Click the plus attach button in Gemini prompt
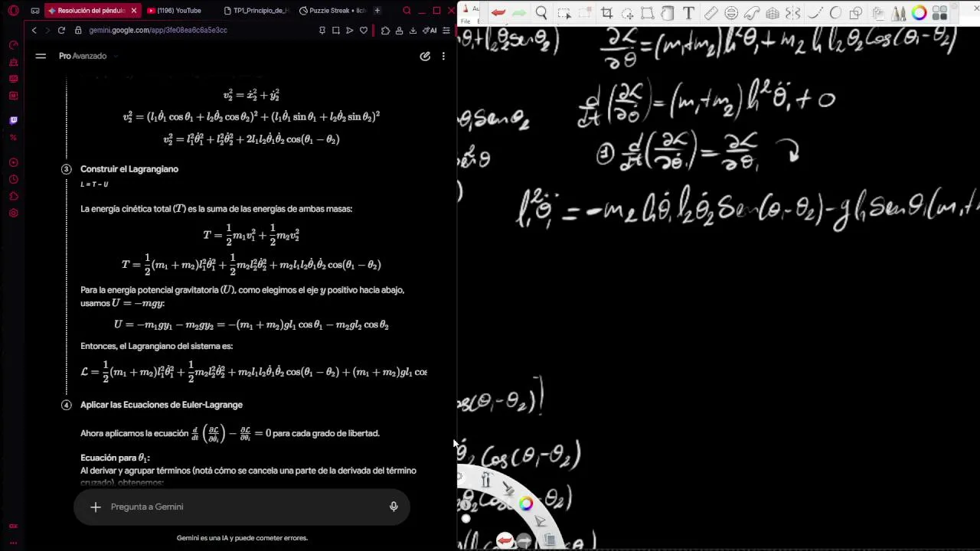Image resolution: width=980 pixels, height=551 pixels. [x=96, y=507]
